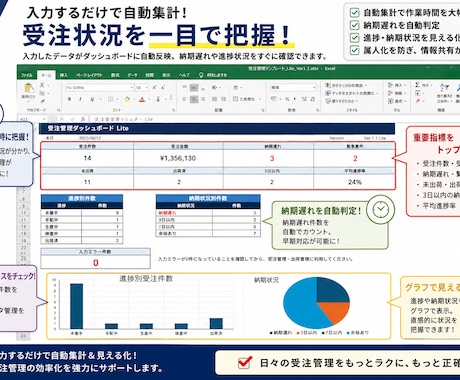
Task: Click the Accounting Number Format icon
Action: tap(274, 99)
